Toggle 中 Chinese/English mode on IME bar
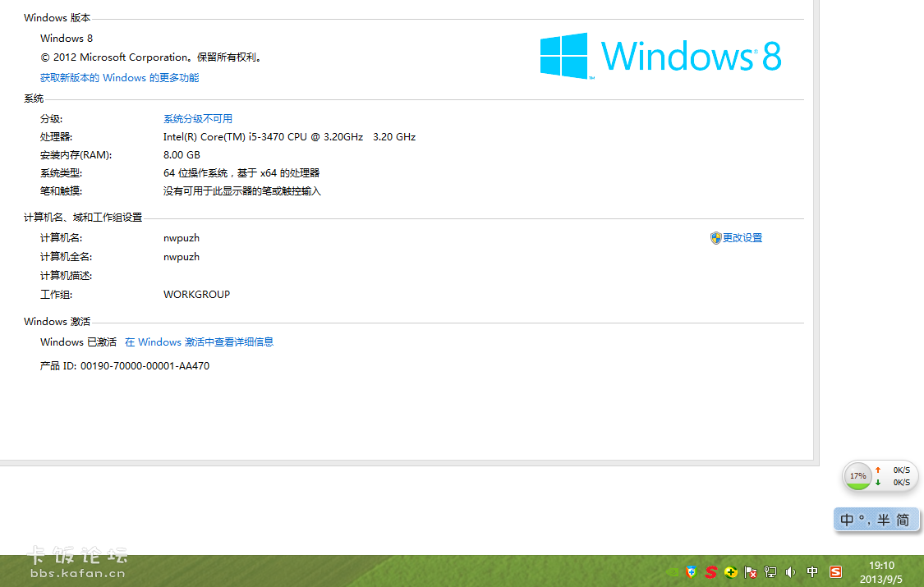The height and width of the screenshot is (587, 924). pos(847,520)
